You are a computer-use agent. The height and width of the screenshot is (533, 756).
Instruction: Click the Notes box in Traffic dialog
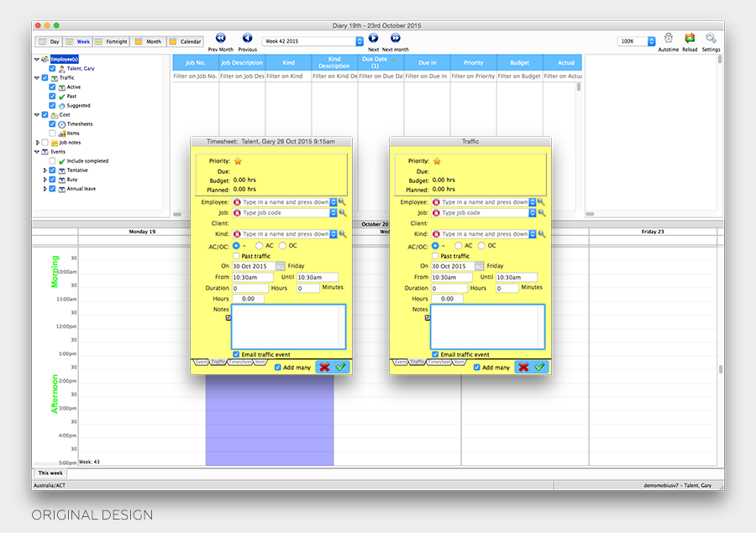487,327
